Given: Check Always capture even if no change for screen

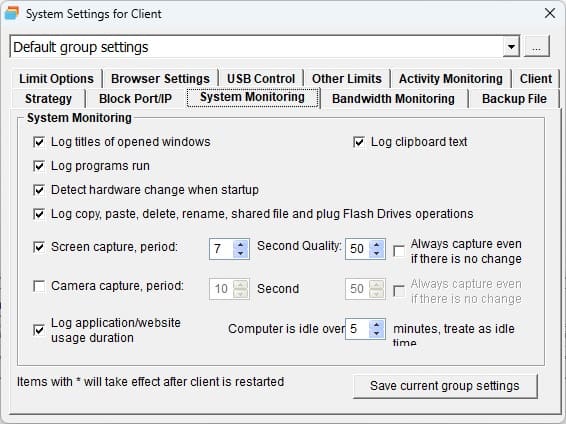Looking at the screenshot, I should 399,251.
